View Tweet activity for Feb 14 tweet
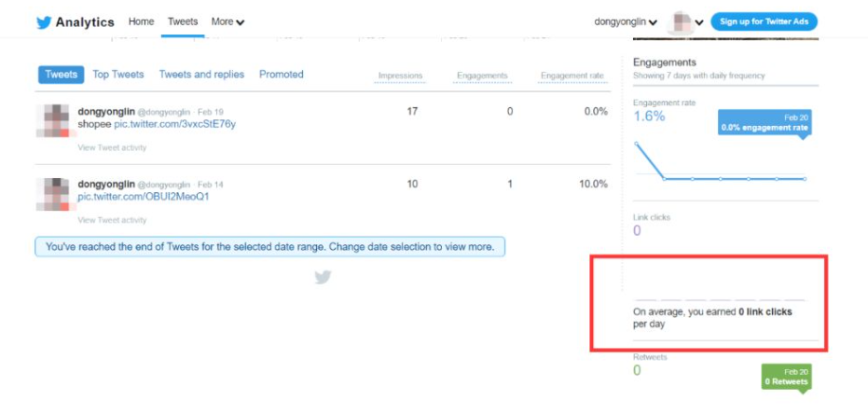Image resolution: width=868 pixels, height=414 pixels. [113, 220]
